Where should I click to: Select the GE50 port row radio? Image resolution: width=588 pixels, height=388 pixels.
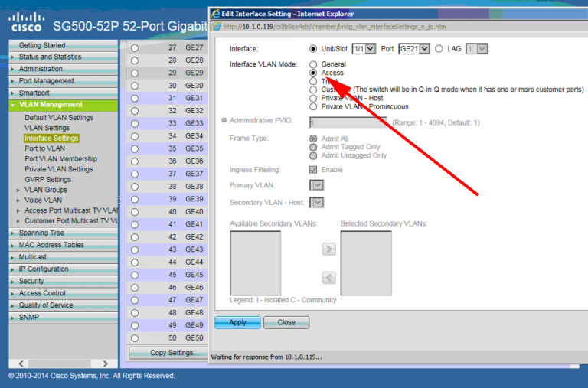(135, 338)
